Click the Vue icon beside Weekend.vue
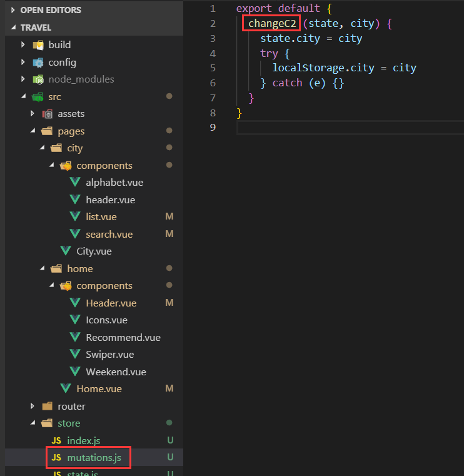This screenshot has height=476, width=464. [x=75, y=372]
